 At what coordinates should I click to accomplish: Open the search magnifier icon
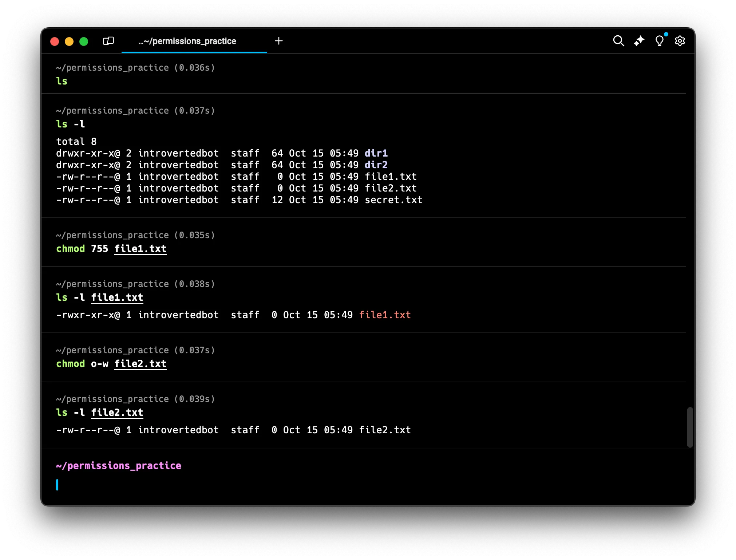(x=618, y=41)
